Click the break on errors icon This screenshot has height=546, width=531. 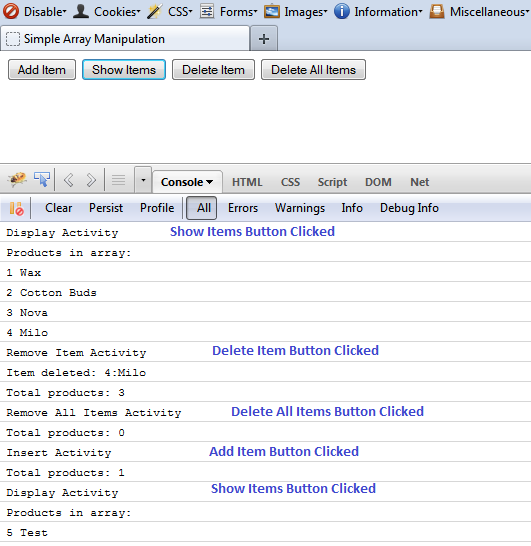[16, 208]
